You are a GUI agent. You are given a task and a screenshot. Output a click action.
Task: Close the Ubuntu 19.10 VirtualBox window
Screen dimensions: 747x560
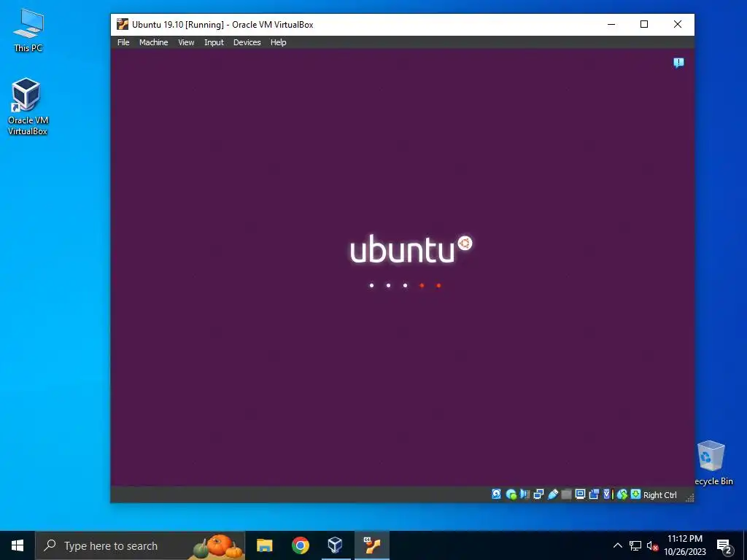pos(678,24)
